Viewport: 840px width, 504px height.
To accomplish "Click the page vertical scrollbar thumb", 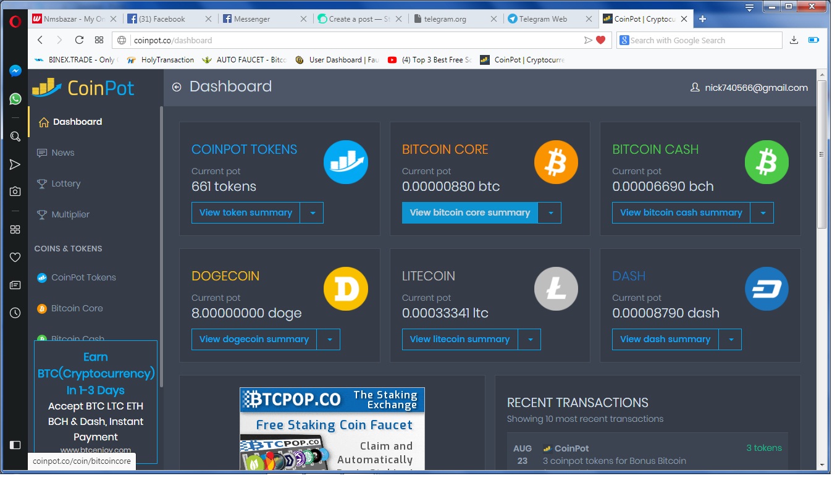I will (821, 154).
